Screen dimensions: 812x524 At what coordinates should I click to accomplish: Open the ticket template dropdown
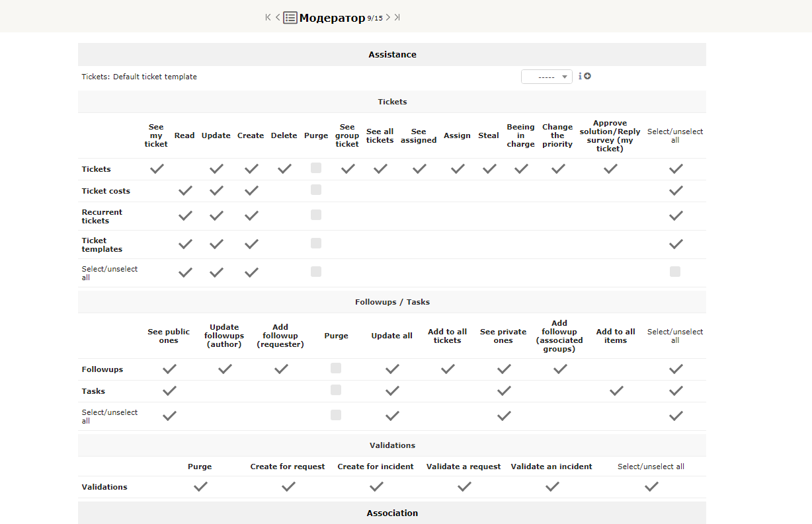tap(547, 76)
